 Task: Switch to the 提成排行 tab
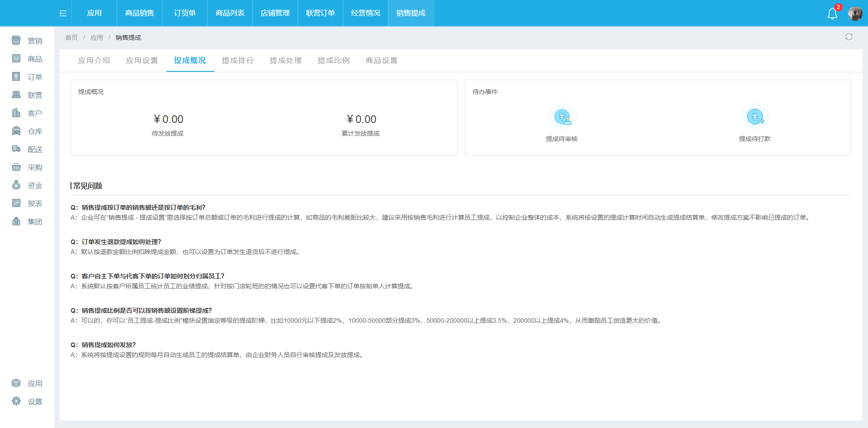238,60
